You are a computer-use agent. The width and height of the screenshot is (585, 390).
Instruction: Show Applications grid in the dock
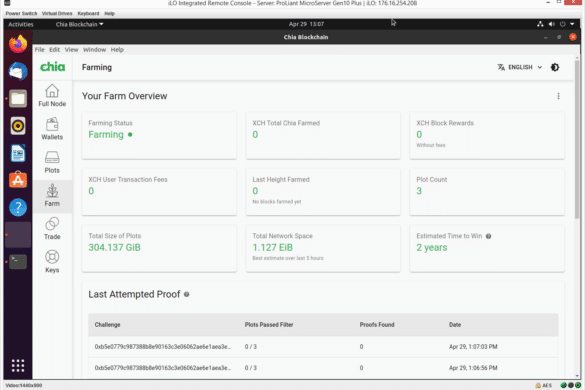pos(18,365)
